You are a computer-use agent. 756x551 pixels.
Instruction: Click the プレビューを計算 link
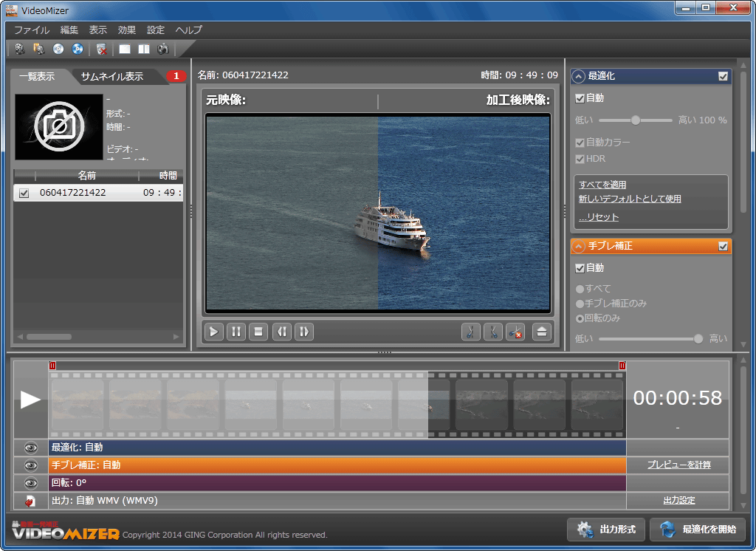[679, 465]
